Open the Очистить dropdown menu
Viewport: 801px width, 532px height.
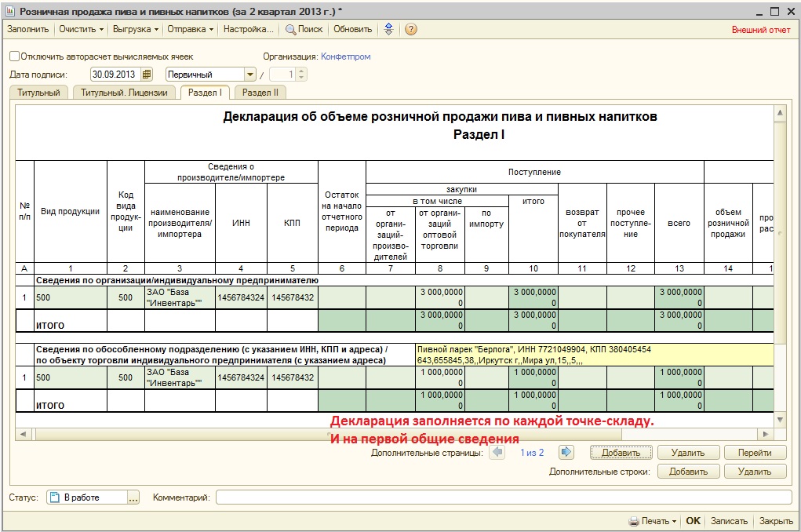(82, 29)
